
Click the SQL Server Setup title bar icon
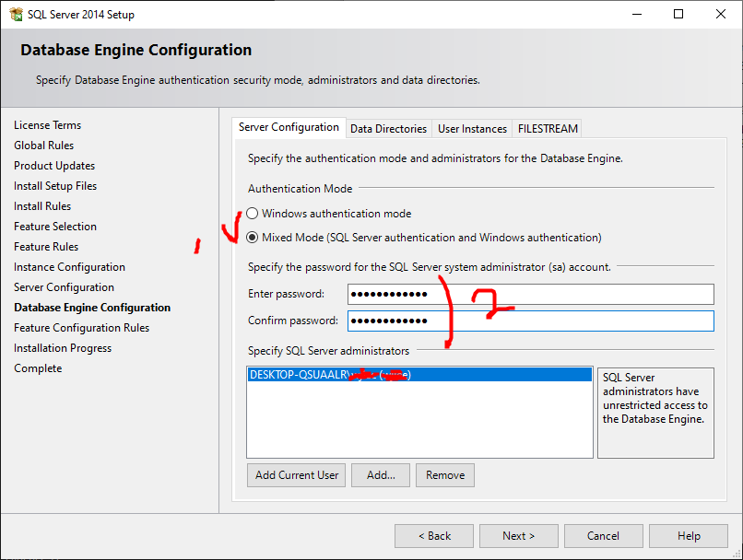click(16, 14)
